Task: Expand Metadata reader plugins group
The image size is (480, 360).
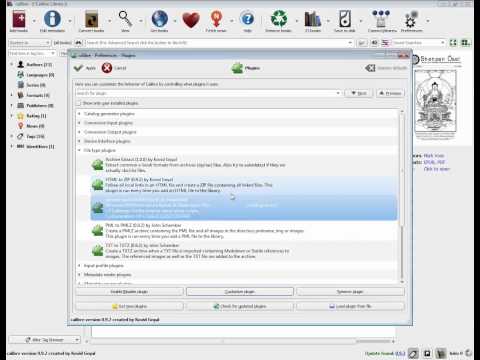Action: pos(80,275)
